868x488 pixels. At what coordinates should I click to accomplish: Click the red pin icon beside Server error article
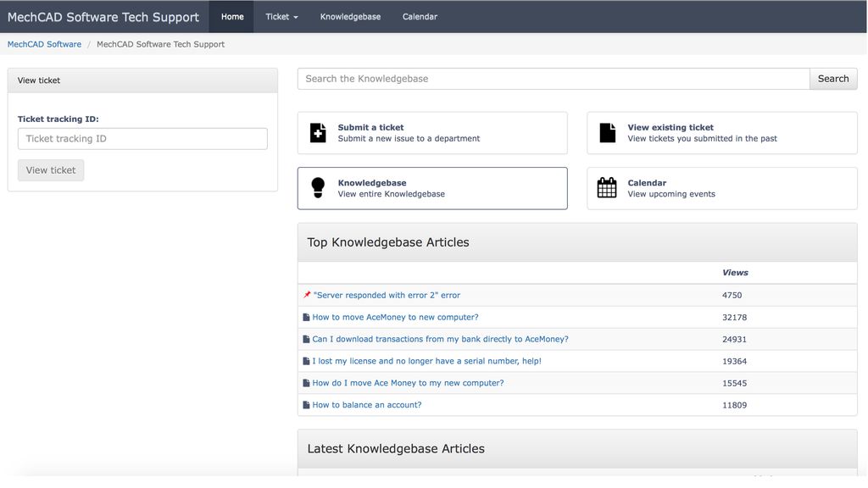[307, 295]
